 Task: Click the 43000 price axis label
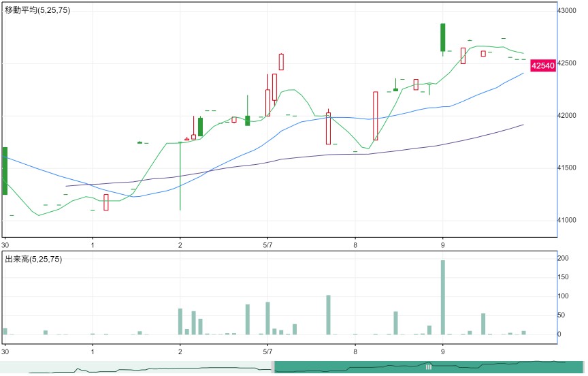pos(567,10)
